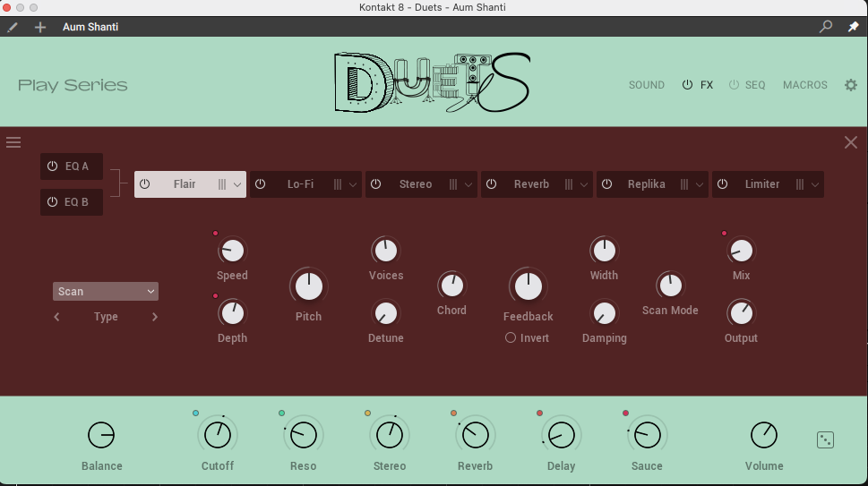Click the green macro dot beside Reso
Image resolution: width=868 pixels, height=486 pixels.
click(282, 413)
